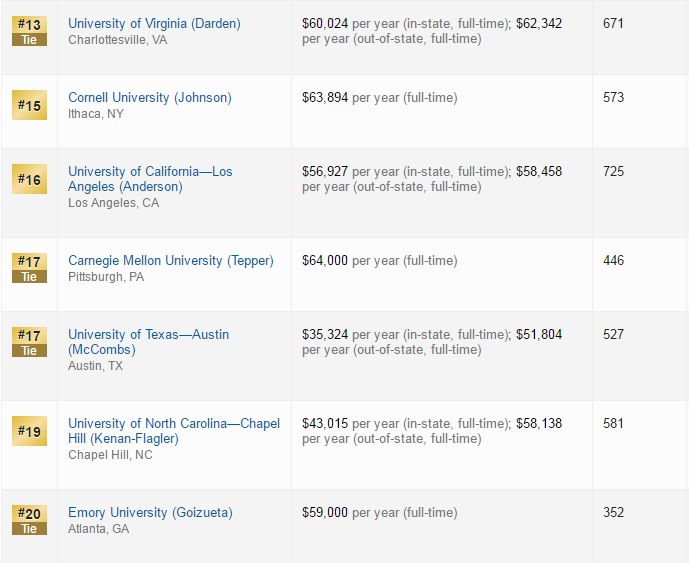Click the #13 Tie rank badge
Screen dimensions: 689x563
[29, 31]
